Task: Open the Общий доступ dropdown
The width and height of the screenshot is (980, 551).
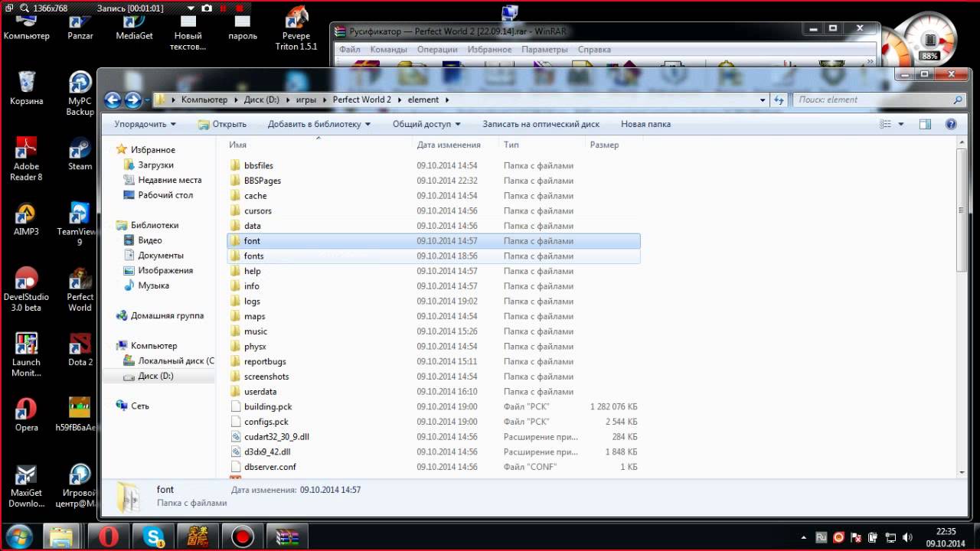Action: coord(426,124)
